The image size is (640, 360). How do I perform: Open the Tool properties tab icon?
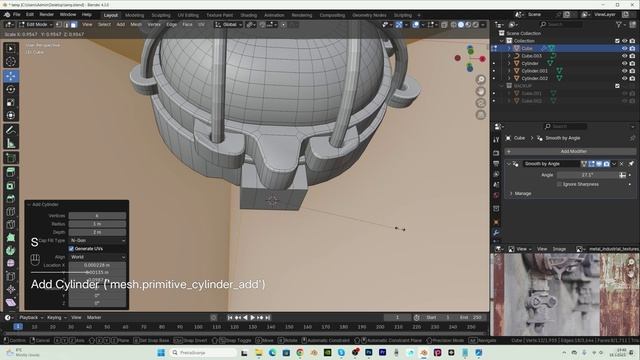496,140
